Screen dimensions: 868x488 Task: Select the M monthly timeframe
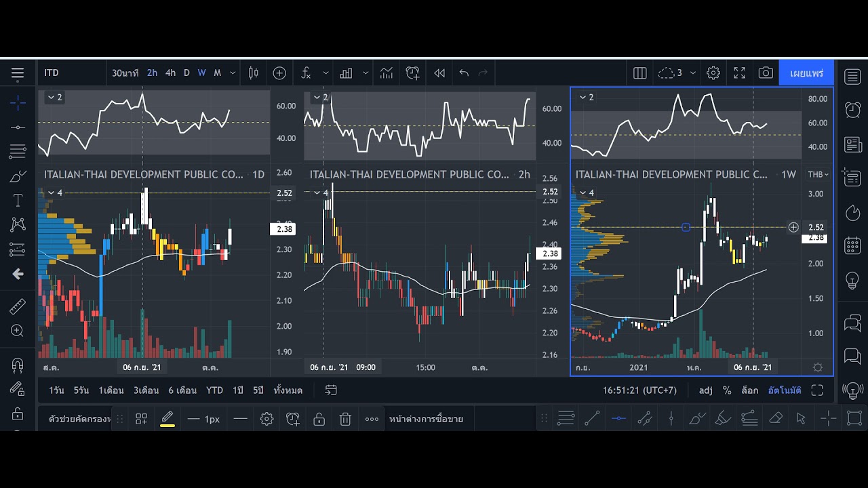[217, 73]
